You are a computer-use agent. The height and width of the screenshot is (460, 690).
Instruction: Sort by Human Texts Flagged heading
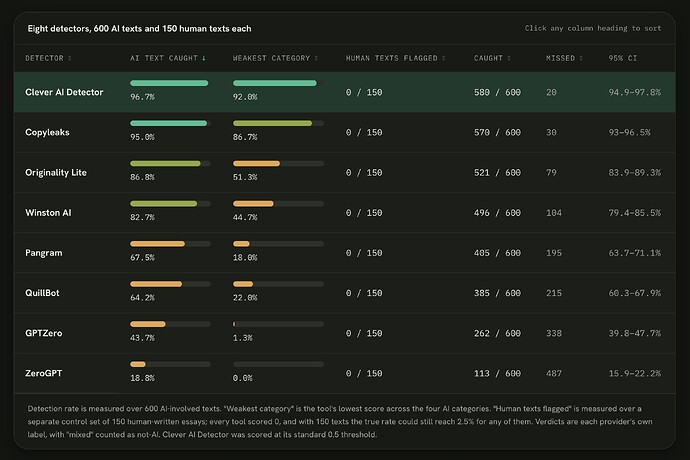click(396, 58)
